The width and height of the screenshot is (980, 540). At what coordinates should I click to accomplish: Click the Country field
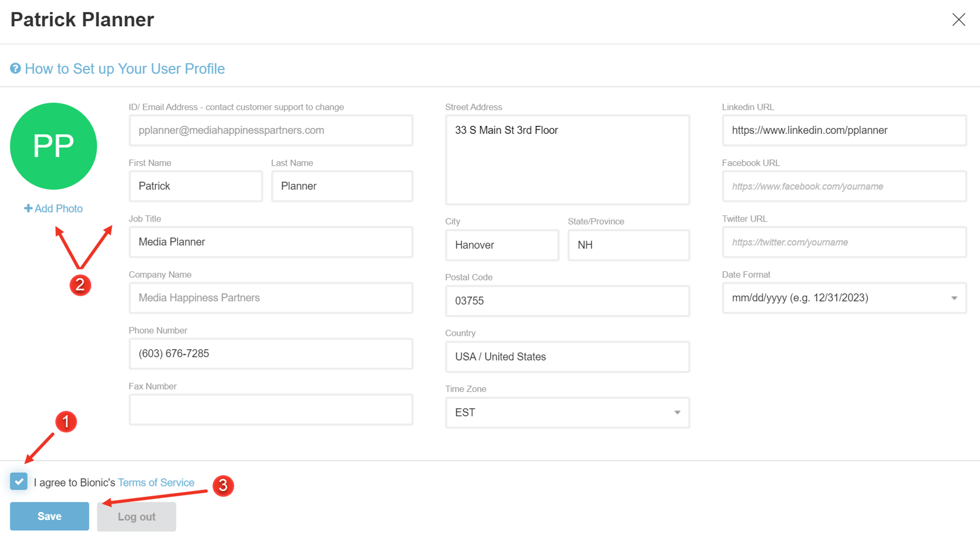click(567, 357)
